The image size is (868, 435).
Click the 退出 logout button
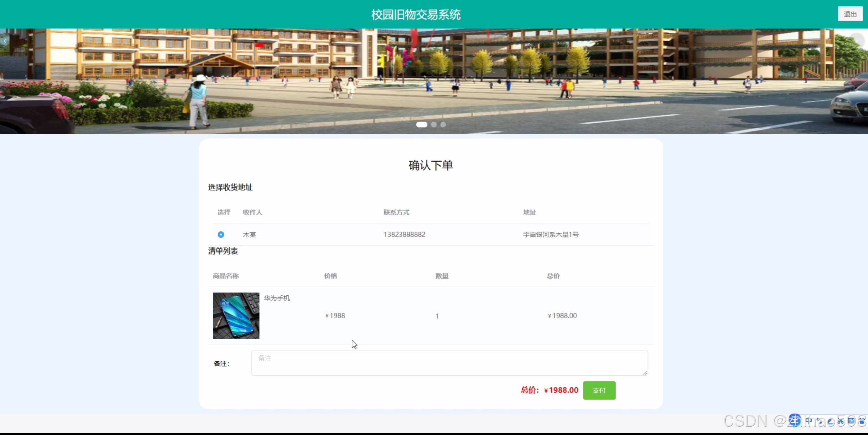coord(850,14)
